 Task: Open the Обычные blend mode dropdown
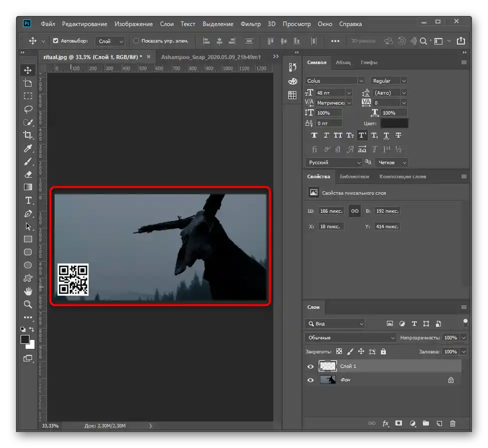350,338
